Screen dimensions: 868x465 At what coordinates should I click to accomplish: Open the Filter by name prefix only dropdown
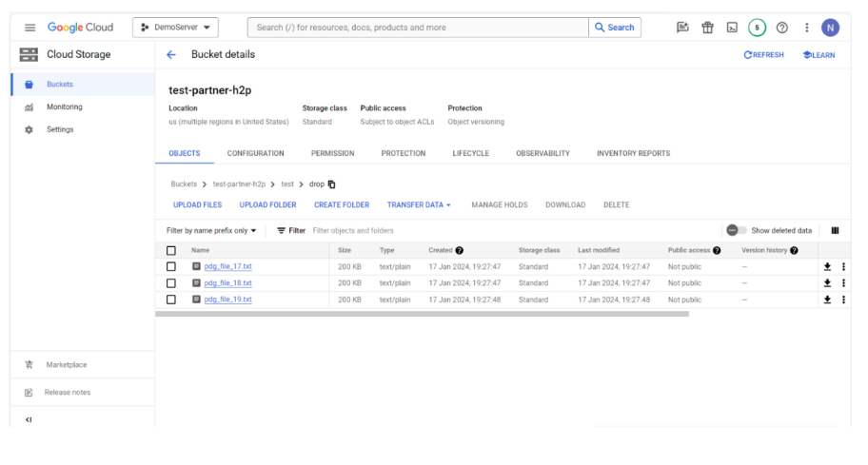tap(211, 231)
